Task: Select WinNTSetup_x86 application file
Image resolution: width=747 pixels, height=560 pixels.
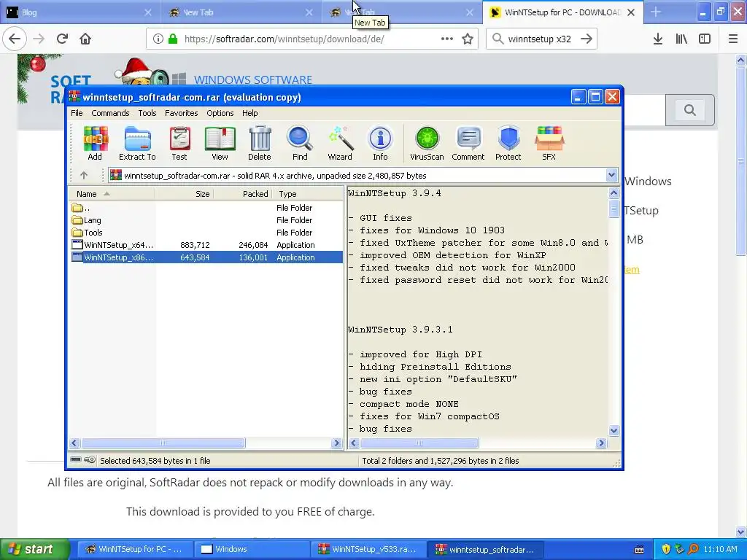Action: click(206, 257)
